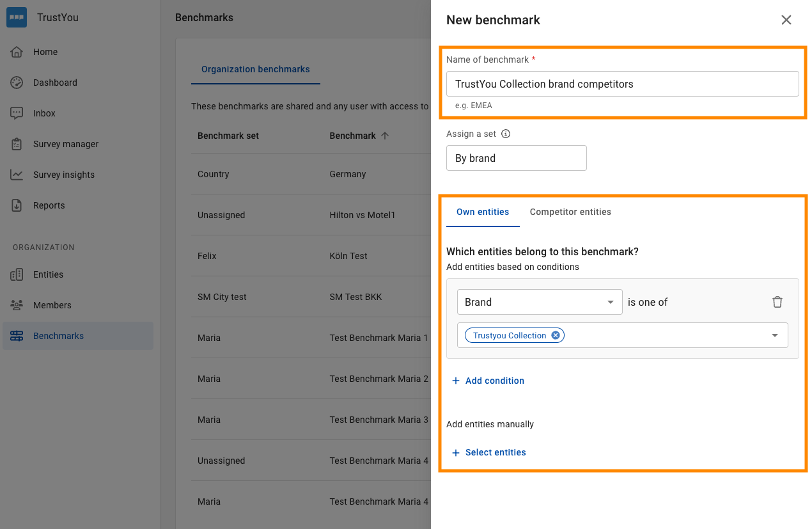Screen dimensions: 812x529
Task: Focus the Name of benchmark field
Action: (623, 84)
